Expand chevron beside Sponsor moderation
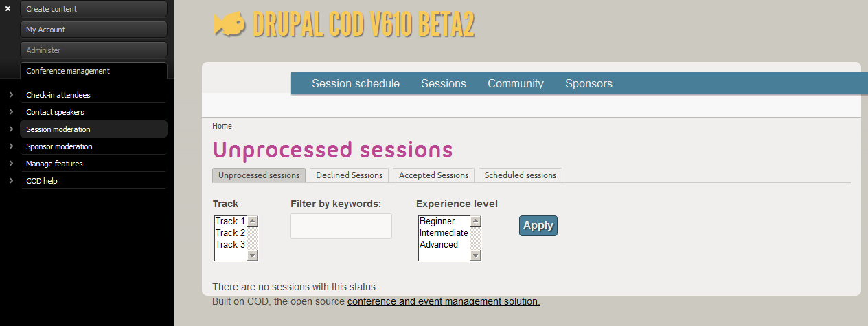Image resolution: width=868 pixels, height=326 pixels. [12, 146]
